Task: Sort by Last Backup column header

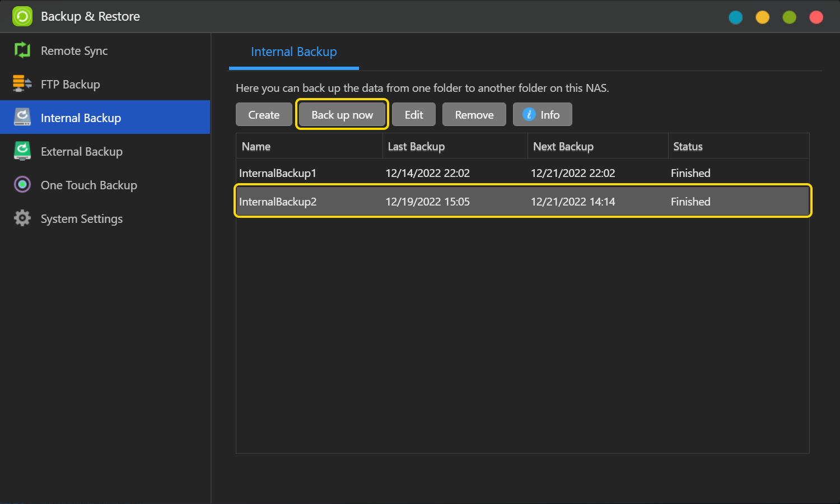Action: pyautogui.click(x=416, y=147)
